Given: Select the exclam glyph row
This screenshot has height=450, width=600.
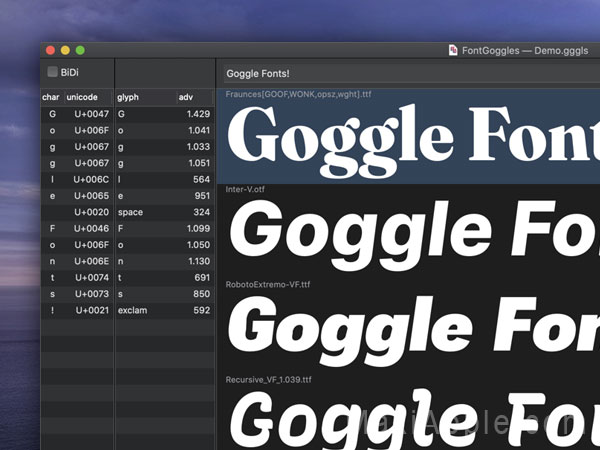Looking at the screenshot, I should [165, 310].
